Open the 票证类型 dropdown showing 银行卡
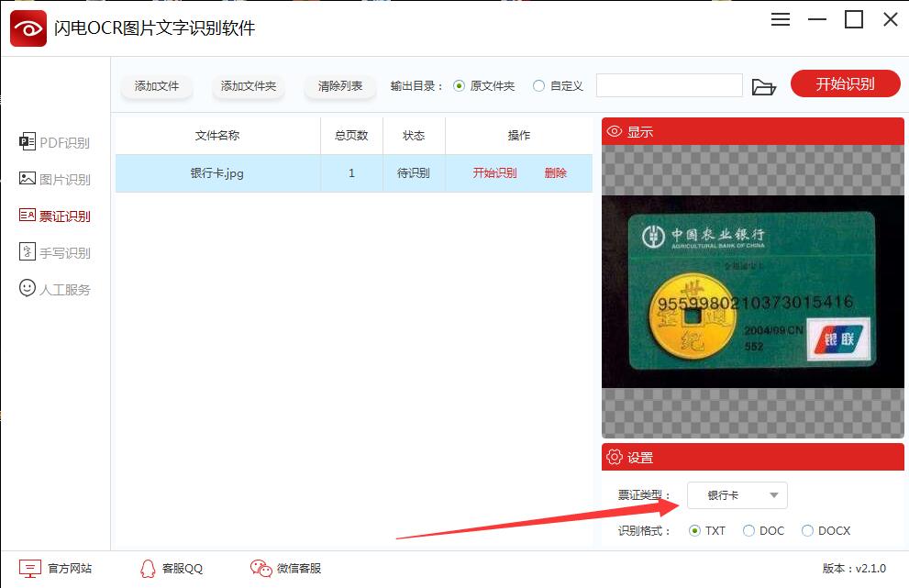This screenshot has width=909, height=588. [737, 494]
